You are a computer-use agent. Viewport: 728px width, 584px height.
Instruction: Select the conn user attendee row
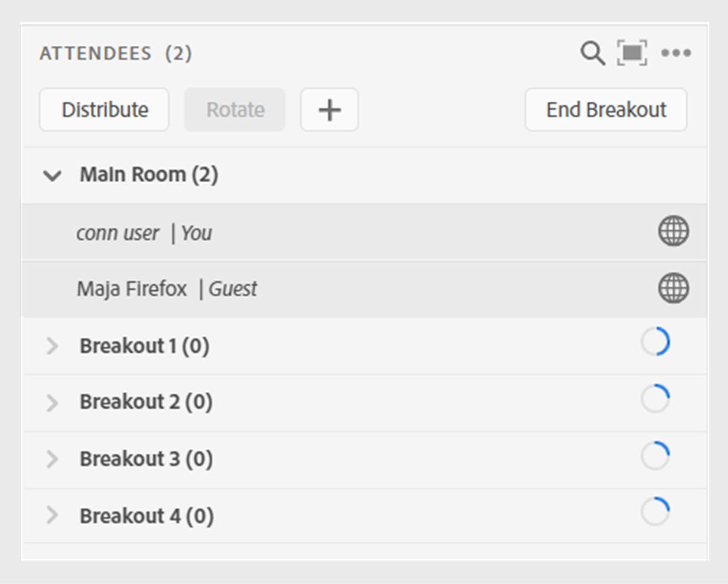pos(283,232)
